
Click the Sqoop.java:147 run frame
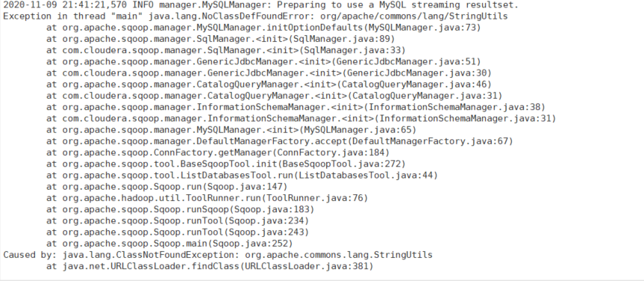click(166, 187)
